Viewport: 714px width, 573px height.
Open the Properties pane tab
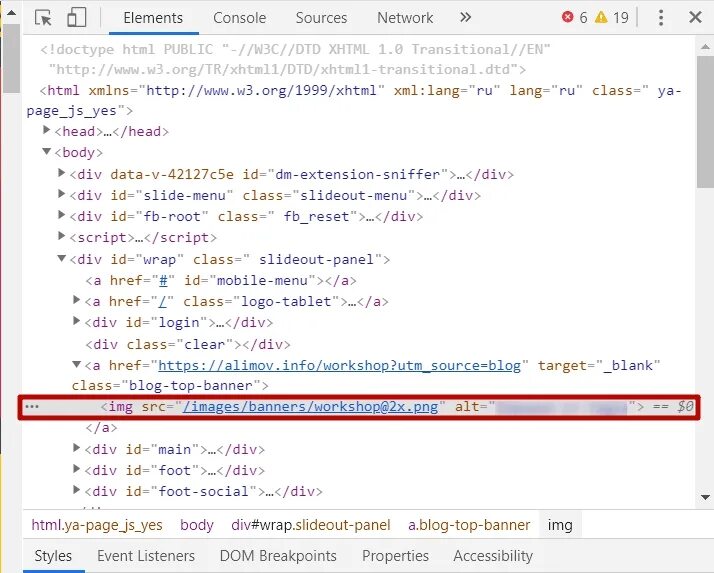395,556
